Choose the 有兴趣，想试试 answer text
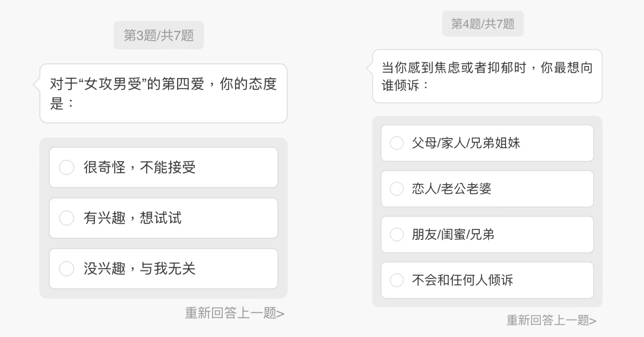The height and width of the screenshot is (337, 644). 133,218
